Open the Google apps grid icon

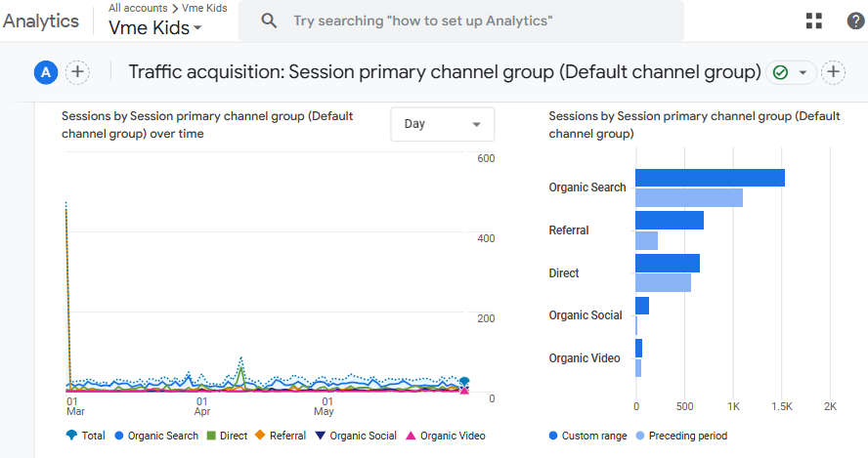[813, 21]
